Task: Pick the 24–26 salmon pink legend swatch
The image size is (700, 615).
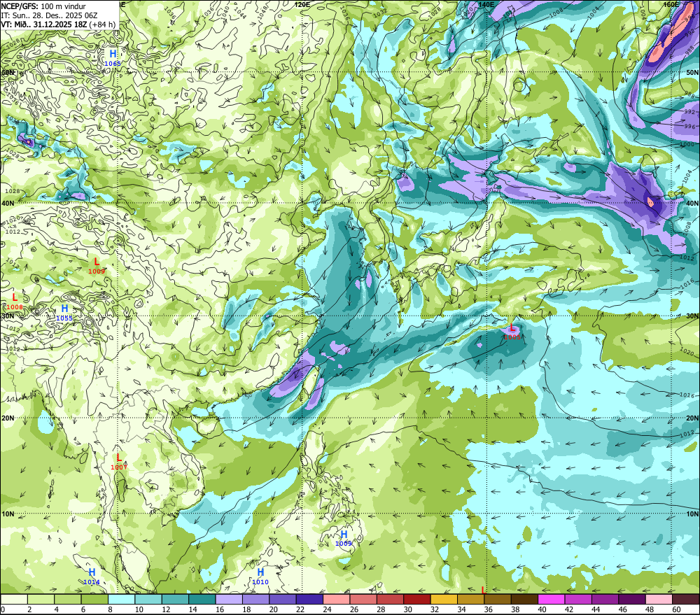Action: click(336, 600)
